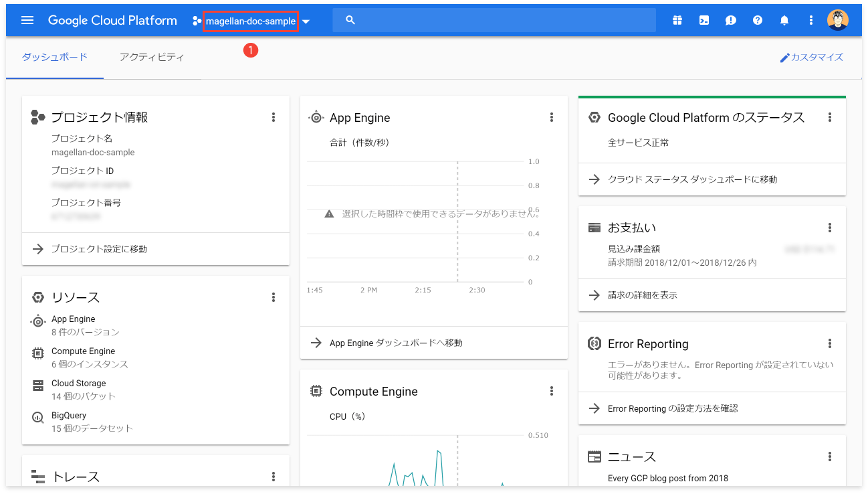Open the magellan-doc-sample project selector
This screenshot has width=868, height=494.
click(x=251, y=21)
